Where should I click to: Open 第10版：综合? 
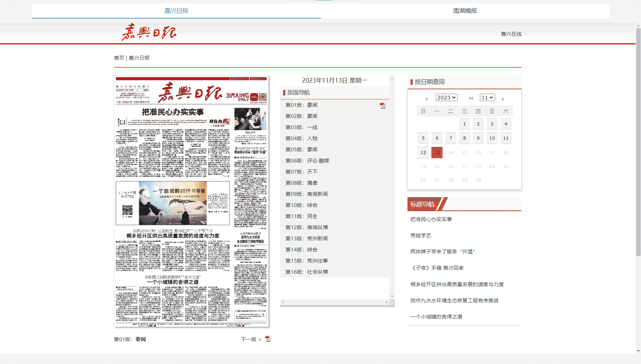pos(301,205)
